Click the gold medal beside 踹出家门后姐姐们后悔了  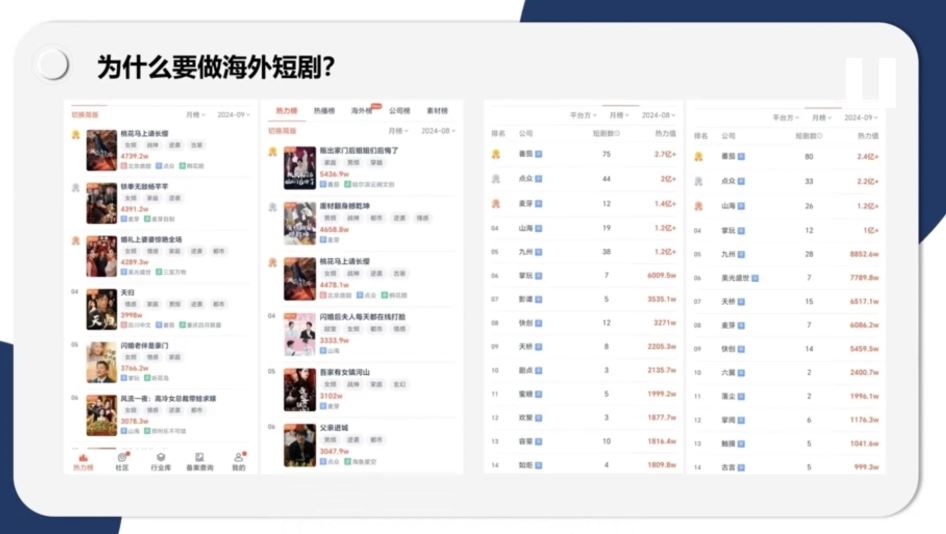coord(273,152)
